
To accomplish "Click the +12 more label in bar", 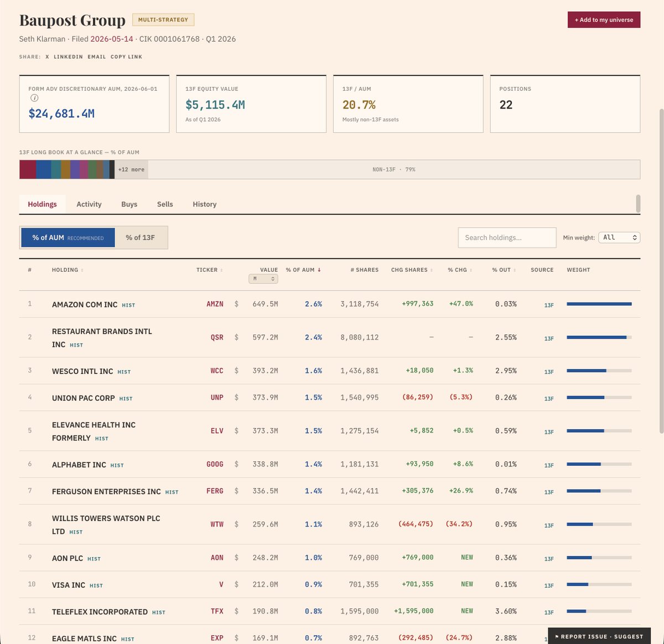I will point(131,169).
